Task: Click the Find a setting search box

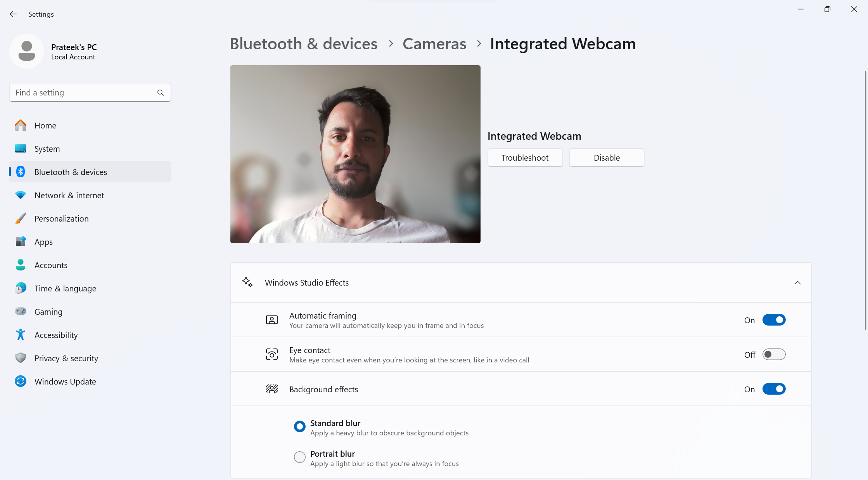Action: point(90,92)
